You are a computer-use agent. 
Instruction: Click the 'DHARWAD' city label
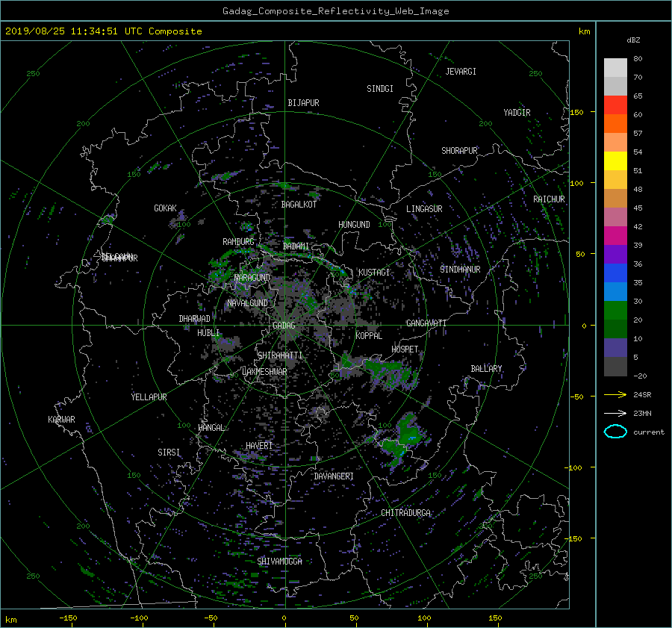(x=194, y=319)
